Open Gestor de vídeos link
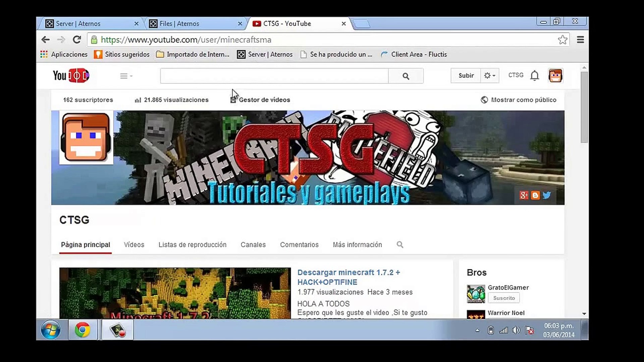Screen dimensions: 644x362 pos(264,100)
